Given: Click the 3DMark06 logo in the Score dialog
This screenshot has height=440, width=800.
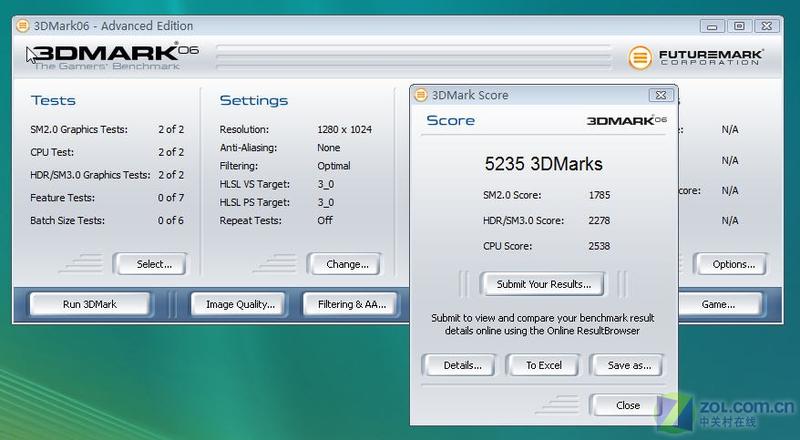Looking at the screenshot, I should click(627, 120).
